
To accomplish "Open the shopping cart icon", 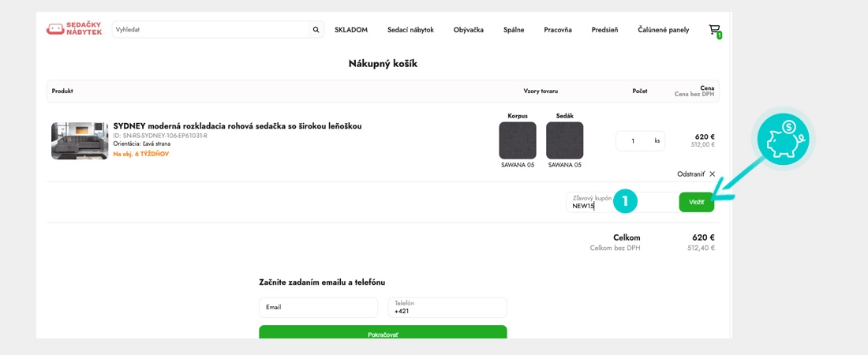I will click(715, 31).
